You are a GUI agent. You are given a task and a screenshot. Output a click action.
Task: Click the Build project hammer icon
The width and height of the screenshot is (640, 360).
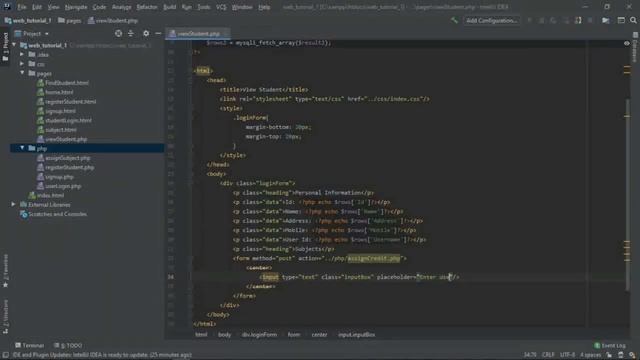pos(454,20)
